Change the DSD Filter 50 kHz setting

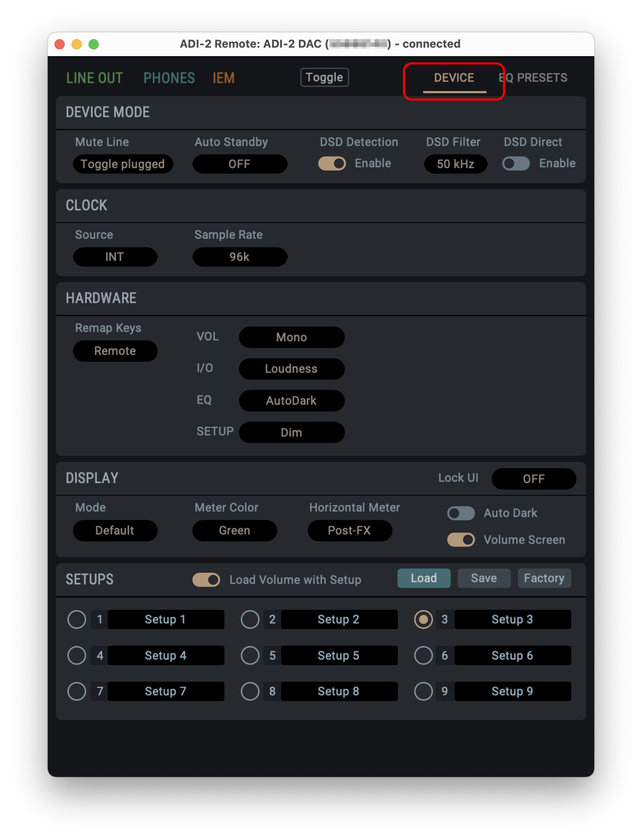[x=455, y=164]
